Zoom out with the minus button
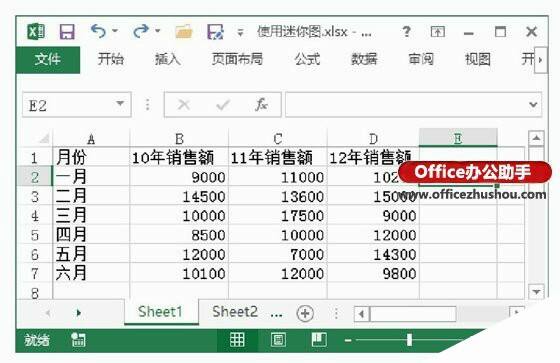Viewport: 560px width, 363px height. [x=348, y=340]
